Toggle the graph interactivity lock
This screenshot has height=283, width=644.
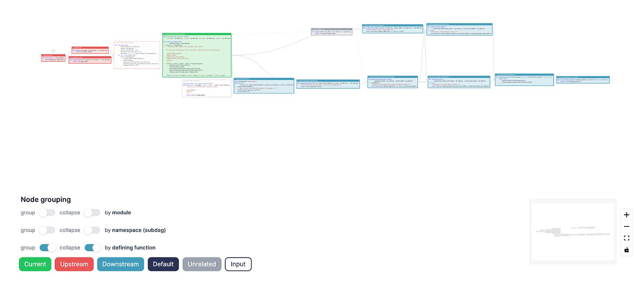pyautogui.click(x=626, y=250)
